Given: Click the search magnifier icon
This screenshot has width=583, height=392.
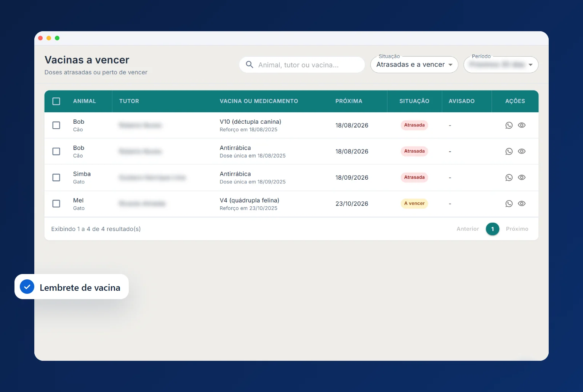Looking at the screenshot, I should pyautogui.click(x=250, y=65).
